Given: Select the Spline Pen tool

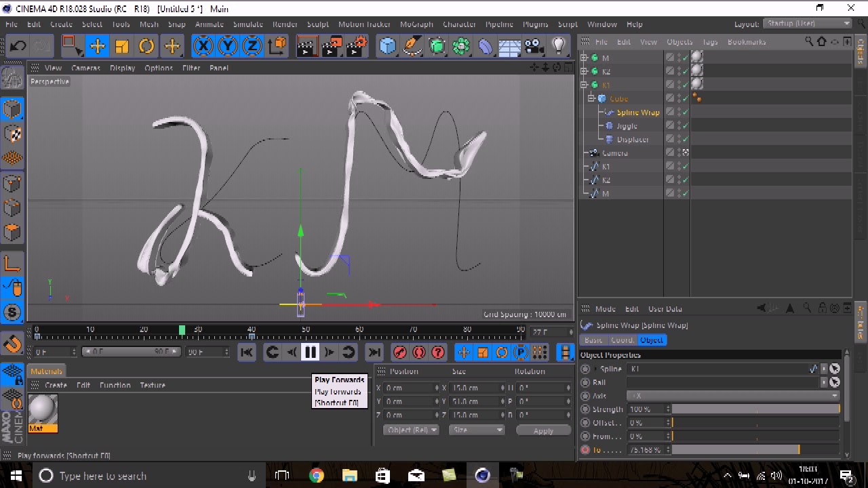Looking at the screenshot, I should [x=412, y=46].
